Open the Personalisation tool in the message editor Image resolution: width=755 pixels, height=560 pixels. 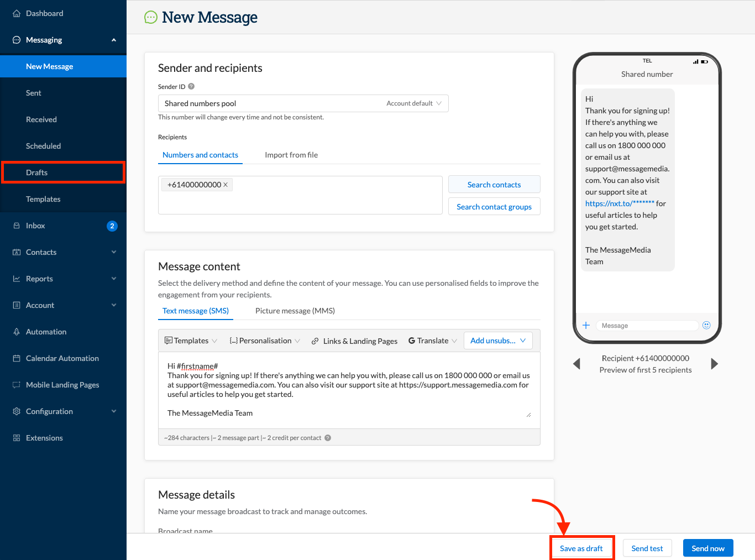[264, 340]
